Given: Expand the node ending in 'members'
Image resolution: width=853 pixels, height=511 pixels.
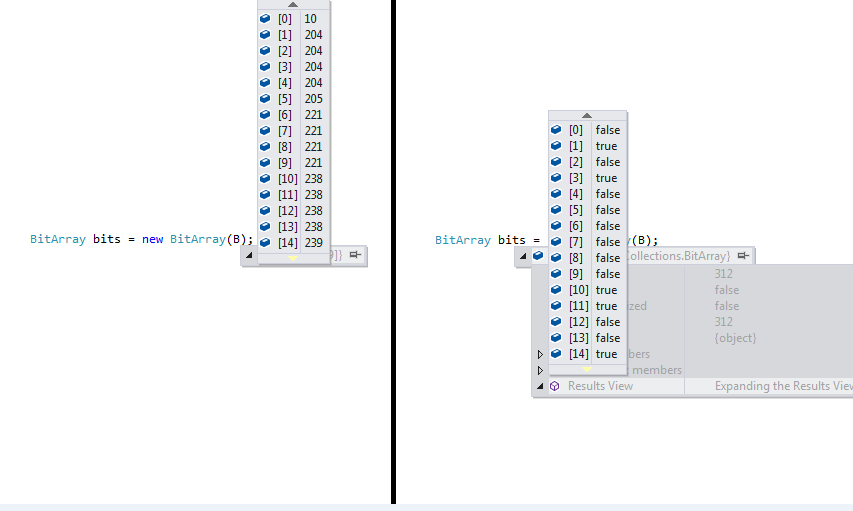Looking at the screenshot, I should tap(540, 370).
